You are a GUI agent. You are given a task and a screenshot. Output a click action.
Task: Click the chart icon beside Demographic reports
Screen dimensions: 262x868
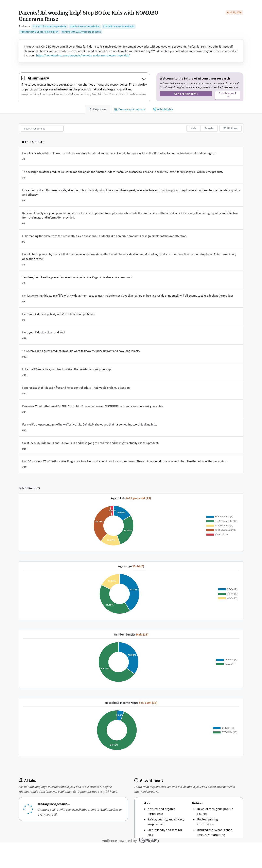116,109
